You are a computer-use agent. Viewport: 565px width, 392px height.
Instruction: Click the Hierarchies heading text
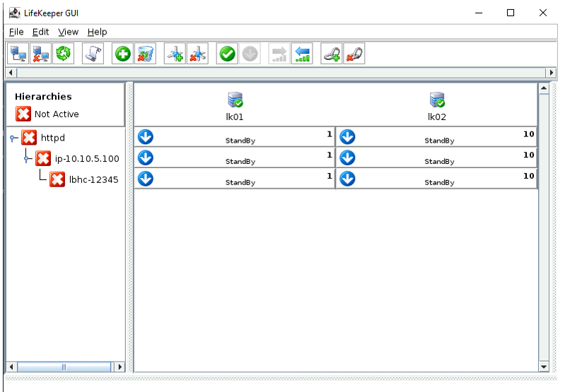(x=43, y=97)
